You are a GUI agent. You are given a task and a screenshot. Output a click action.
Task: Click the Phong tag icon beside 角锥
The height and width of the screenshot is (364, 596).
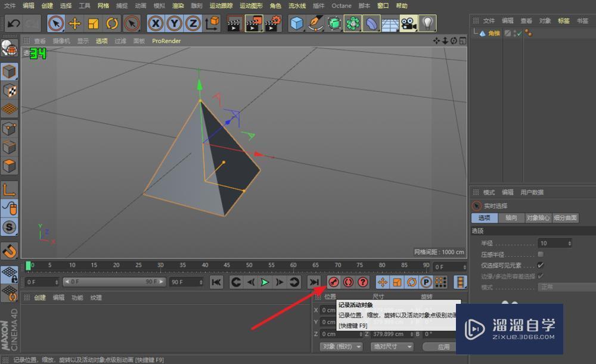coord(528,33)
